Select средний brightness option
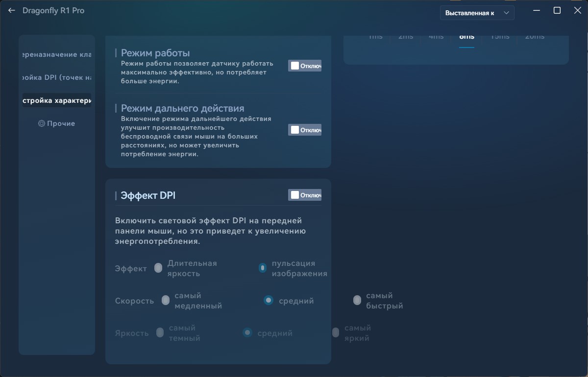Screen dimensions: 588x377 click(247, 332)
